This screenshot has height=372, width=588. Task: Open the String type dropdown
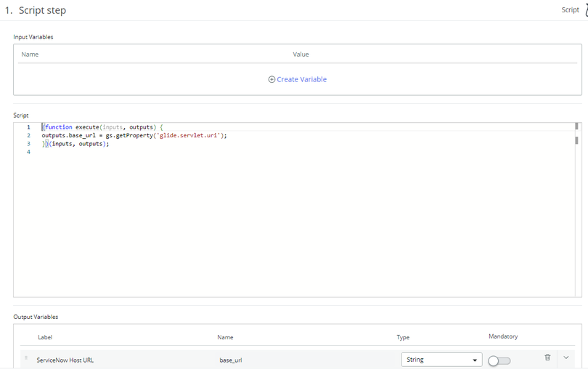click(x=441, y=360)
